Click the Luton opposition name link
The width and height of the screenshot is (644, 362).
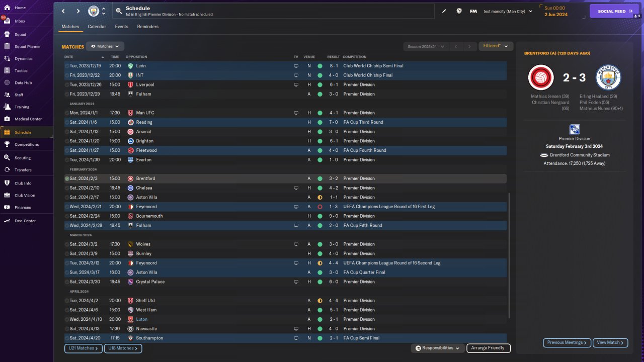click(142, 319)
